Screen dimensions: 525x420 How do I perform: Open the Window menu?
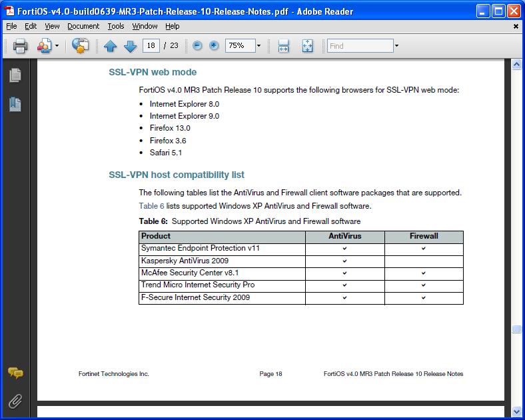145,26
